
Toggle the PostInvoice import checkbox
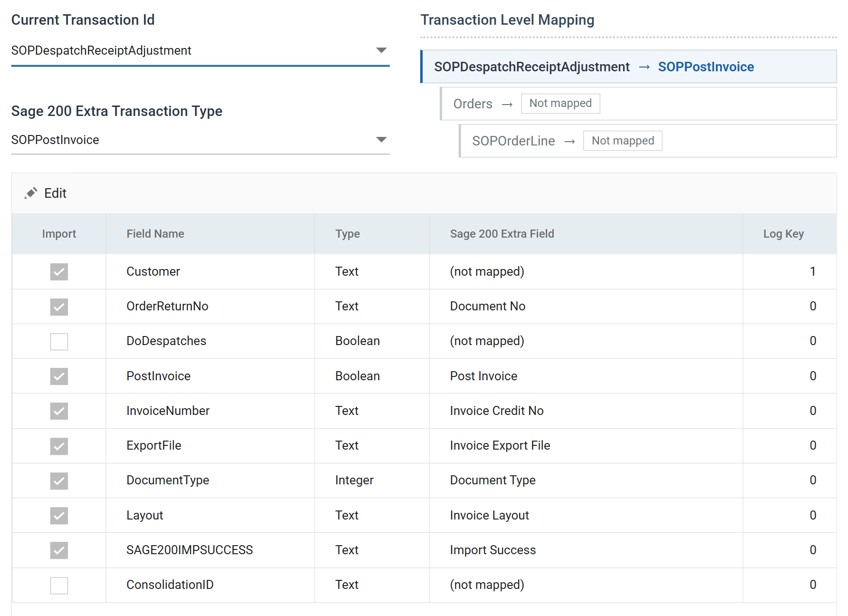click(x=59, y=376)
